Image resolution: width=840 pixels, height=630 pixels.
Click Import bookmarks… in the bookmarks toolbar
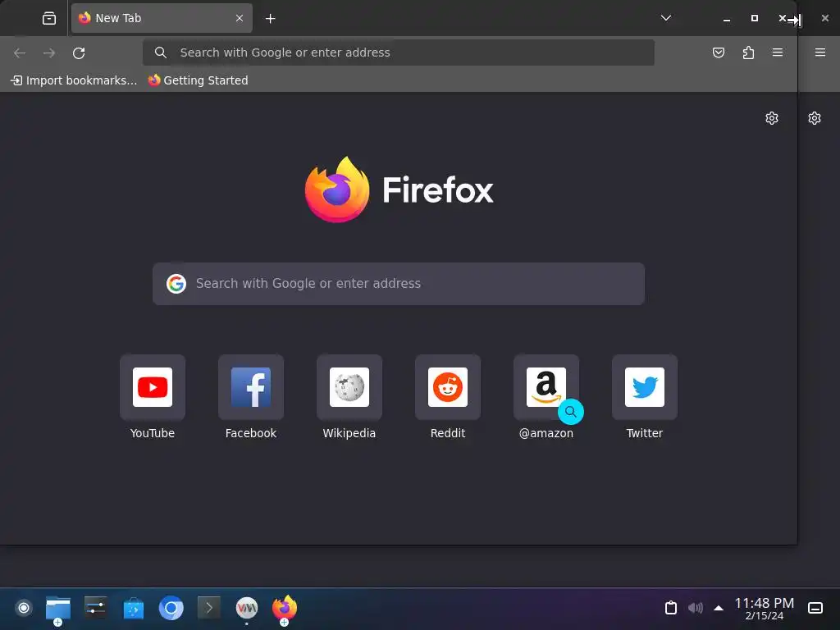click(74, 80)
